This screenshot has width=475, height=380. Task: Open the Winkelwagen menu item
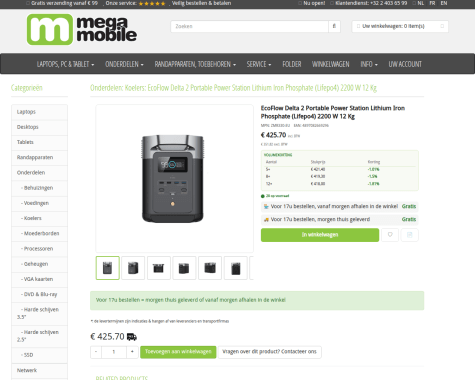(x=331, y=64)
